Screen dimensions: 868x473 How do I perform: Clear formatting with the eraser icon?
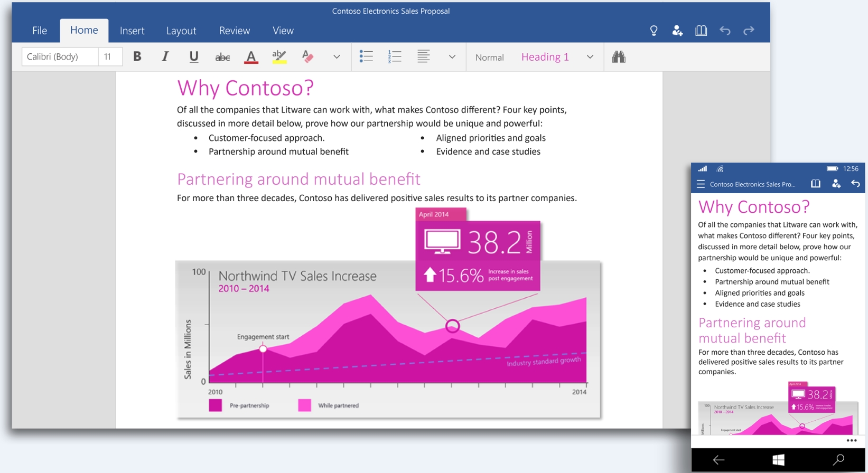tap(307, 56)
